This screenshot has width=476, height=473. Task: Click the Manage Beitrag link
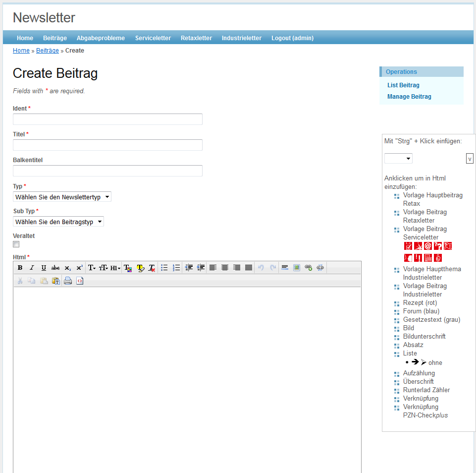tap(409, 97)
